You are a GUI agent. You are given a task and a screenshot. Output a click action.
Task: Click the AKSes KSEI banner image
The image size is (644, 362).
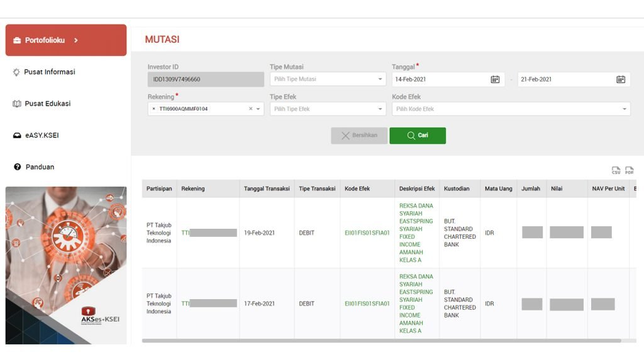click(66, 265)
